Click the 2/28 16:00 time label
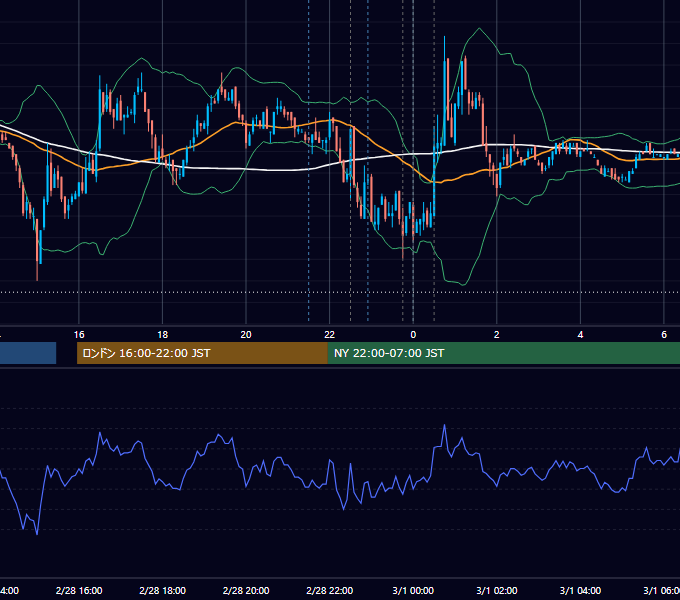Viewport: 680px width, 600px height. [79, 591]
